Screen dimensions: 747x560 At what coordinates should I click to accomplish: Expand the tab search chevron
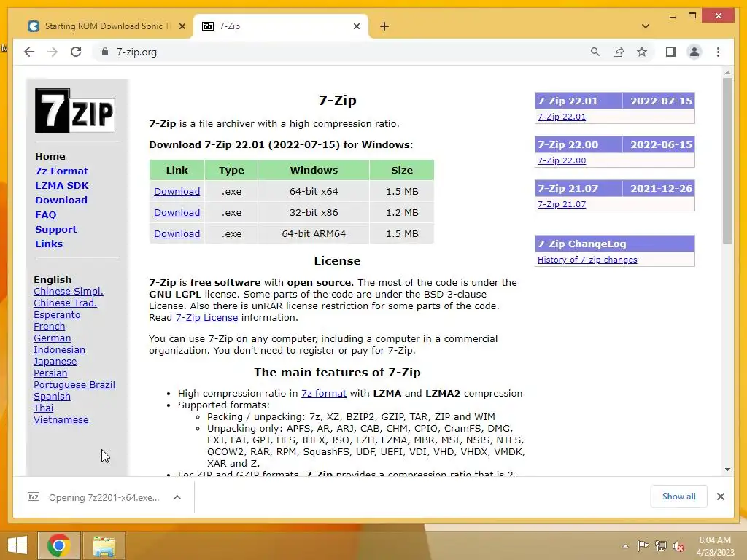pos(646,26)
